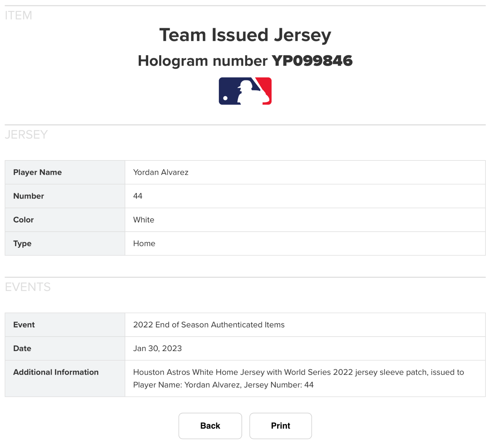This screenshot has height=448, width=491.
Task: Select the hologram number YP099846
Action: (x=312, y=61)
